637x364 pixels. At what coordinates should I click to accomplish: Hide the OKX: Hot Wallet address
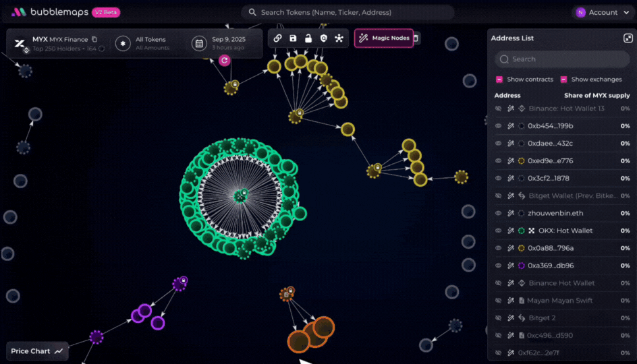point(498,231)
